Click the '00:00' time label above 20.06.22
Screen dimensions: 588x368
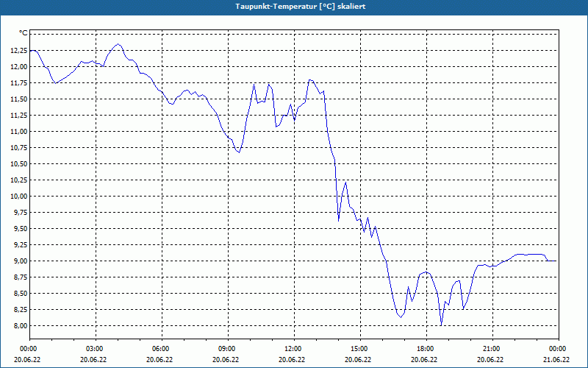pos(27,349)
